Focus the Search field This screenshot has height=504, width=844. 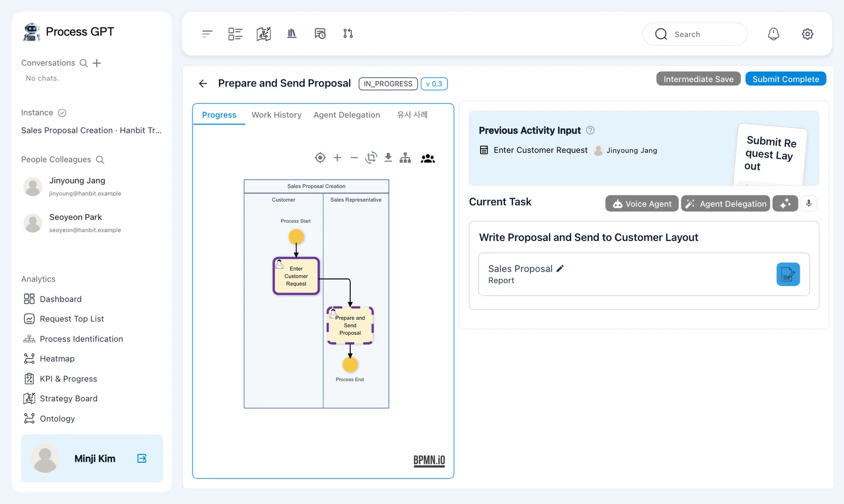(x=695, y=34)
